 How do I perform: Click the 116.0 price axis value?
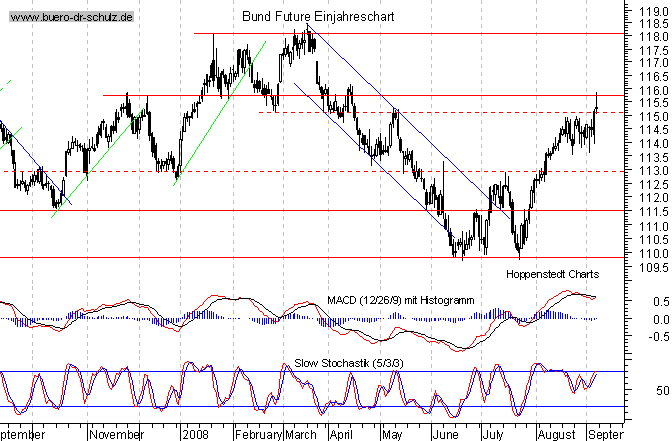[654, 90]
